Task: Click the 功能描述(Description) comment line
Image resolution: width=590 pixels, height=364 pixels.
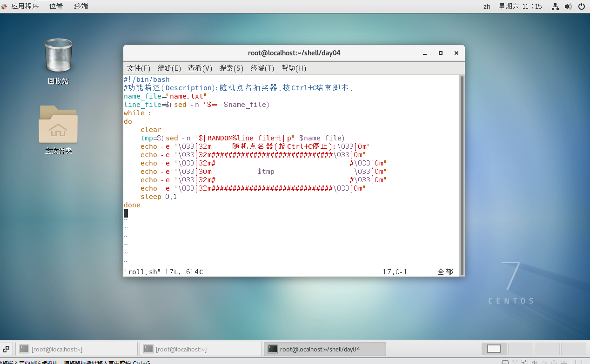Action: click(238, 88)
